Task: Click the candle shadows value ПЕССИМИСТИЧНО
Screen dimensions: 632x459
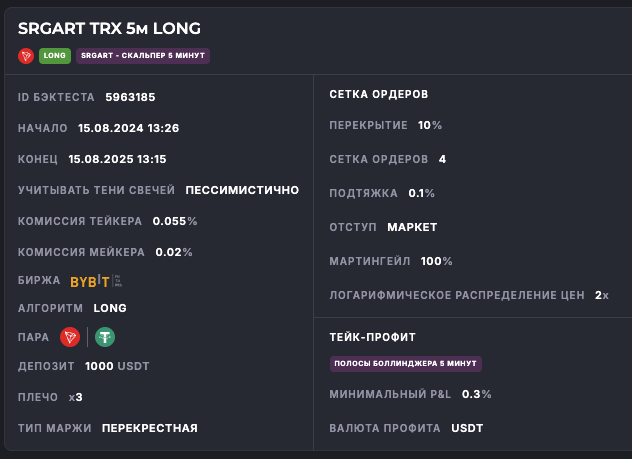Action: (x=242, y=190)
